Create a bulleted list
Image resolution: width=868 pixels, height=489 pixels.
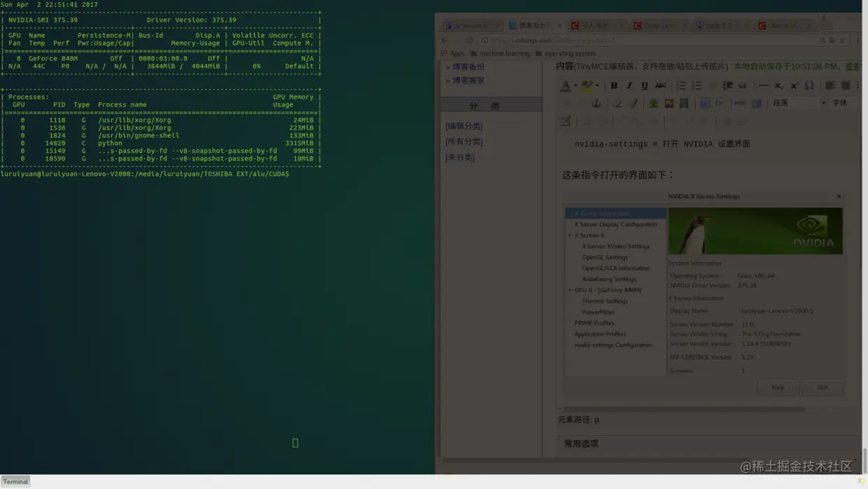pyautogui.click(x=682, y=85)
